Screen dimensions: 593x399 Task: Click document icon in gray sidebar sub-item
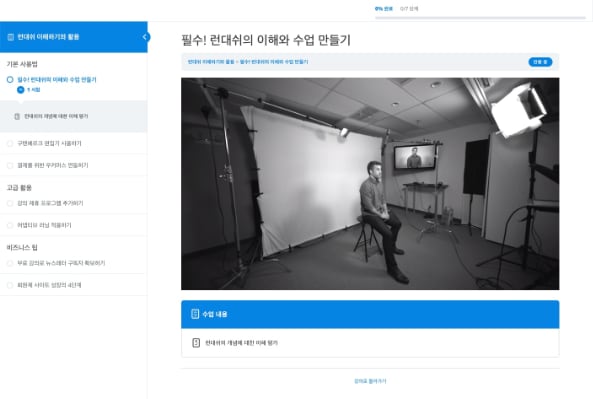17,116
